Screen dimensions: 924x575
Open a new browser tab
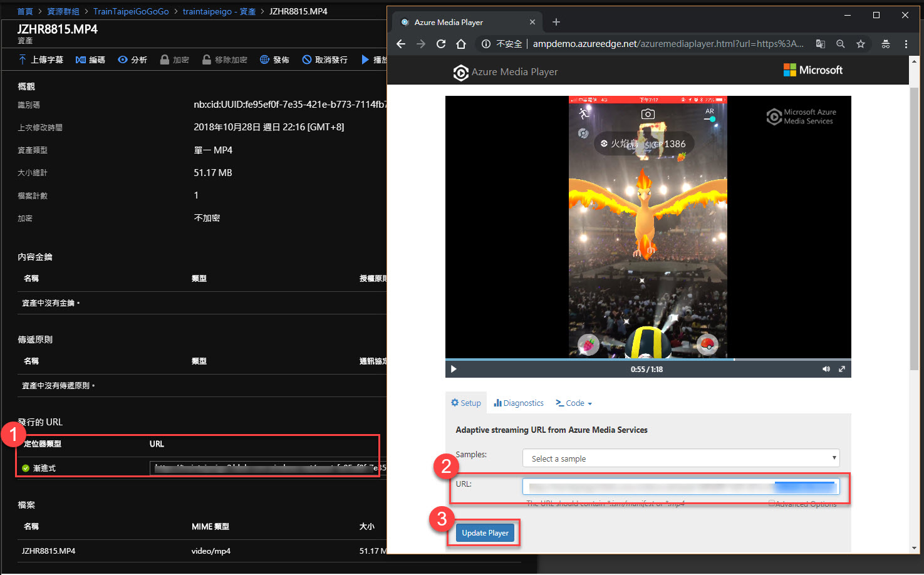556,22
